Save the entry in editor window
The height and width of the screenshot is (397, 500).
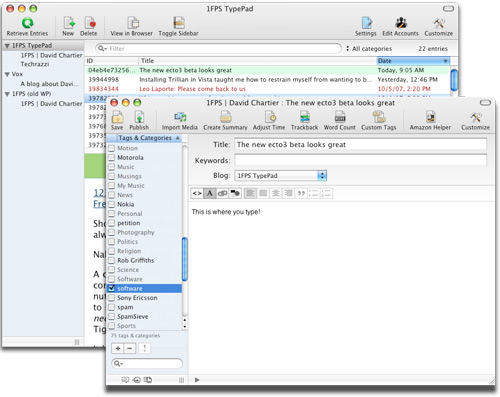117,121
